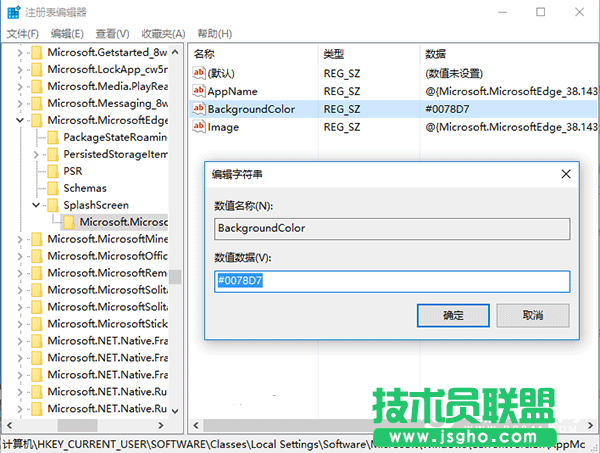Click the (默认) string value icon
Screen dimensions: 600x453
(x=199, y=73)
